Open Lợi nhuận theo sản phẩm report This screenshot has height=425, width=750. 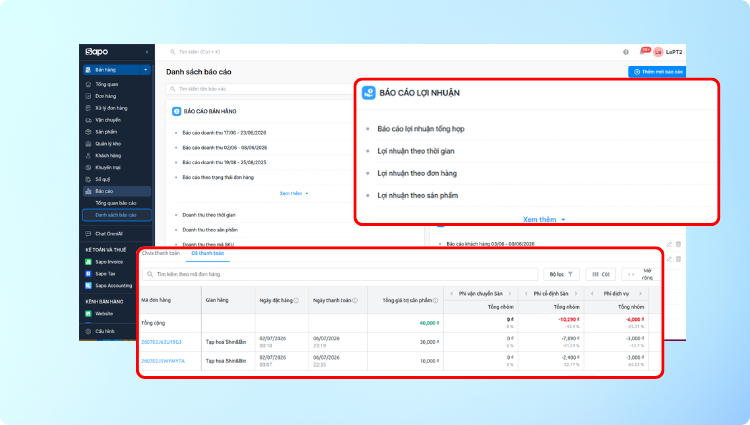[418, 196]
